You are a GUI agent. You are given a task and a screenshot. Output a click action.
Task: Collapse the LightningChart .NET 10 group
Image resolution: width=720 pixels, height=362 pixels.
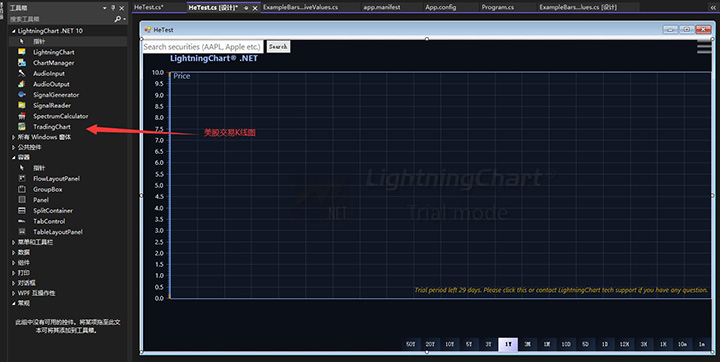pos(13,31)
